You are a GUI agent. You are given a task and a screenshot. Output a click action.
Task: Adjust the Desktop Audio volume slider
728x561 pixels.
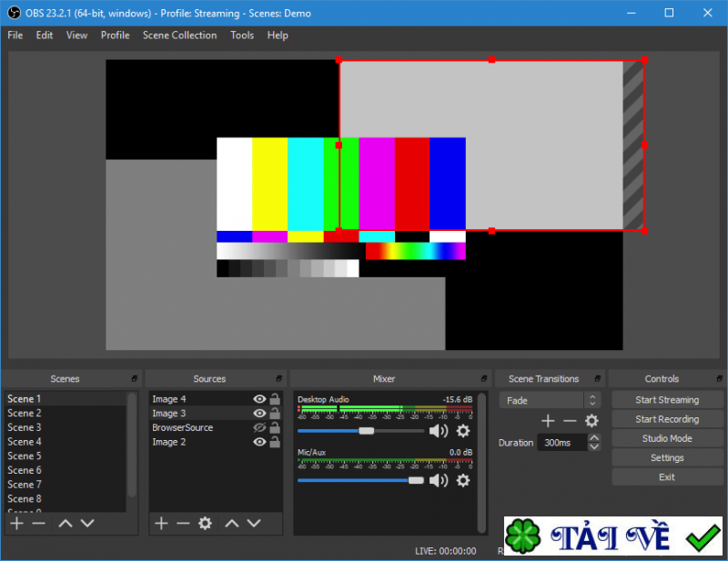tap(367, 431)
